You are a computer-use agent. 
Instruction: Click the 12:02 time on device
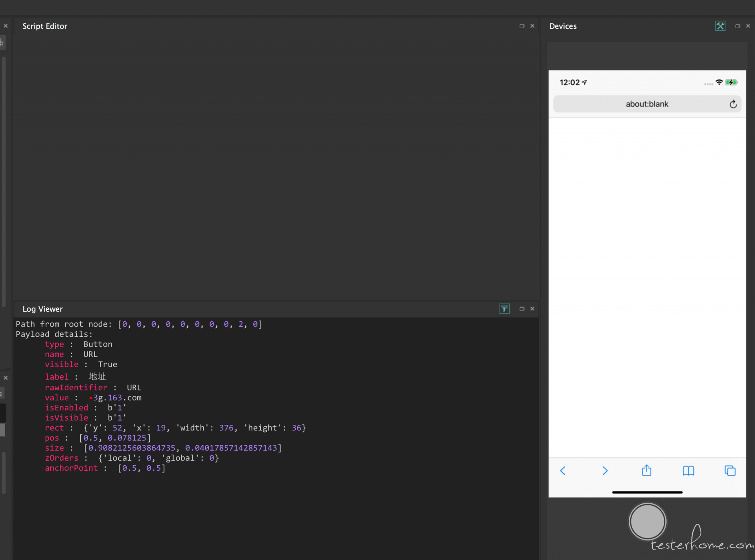pyautogui.click(x=569, y=83)
